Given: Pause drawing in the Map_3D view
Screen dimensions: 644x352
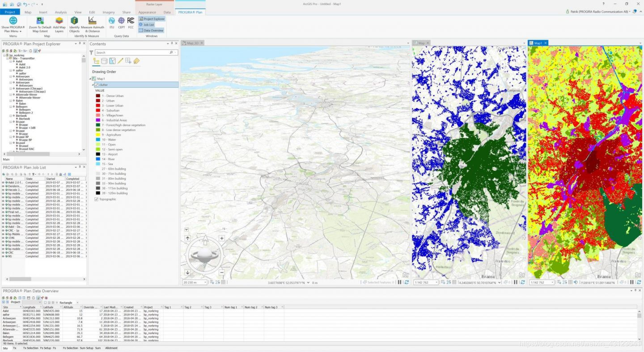Looking at the screenshot, I should pos(400,282).
